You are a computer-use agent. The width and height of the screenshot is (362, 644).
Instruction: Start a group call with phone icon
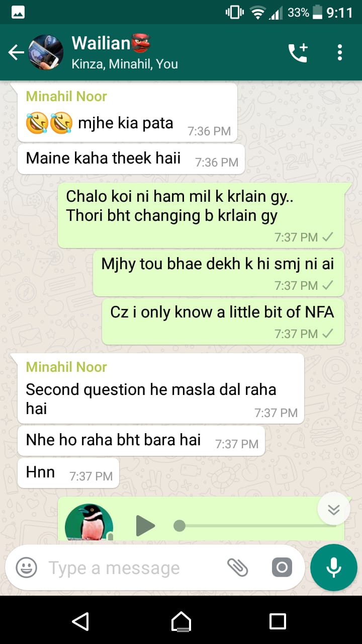tap(298, 52)
